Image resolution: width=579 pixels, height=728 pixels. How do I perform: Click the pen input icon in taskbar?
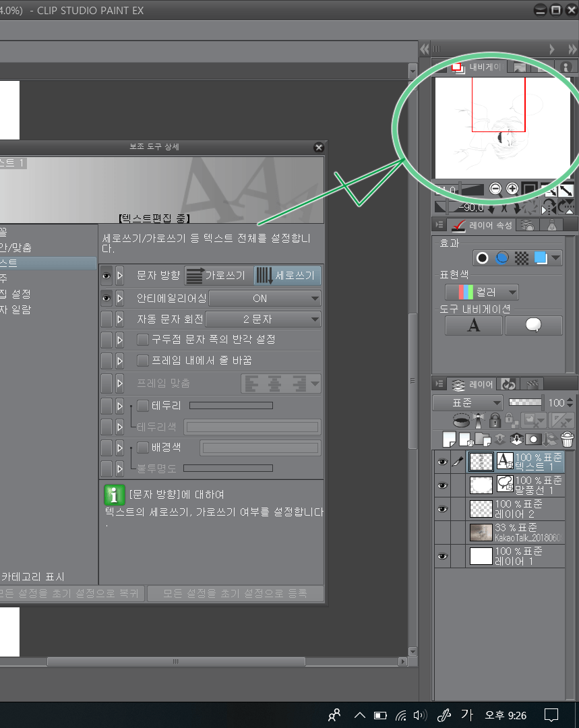point(444,715)
